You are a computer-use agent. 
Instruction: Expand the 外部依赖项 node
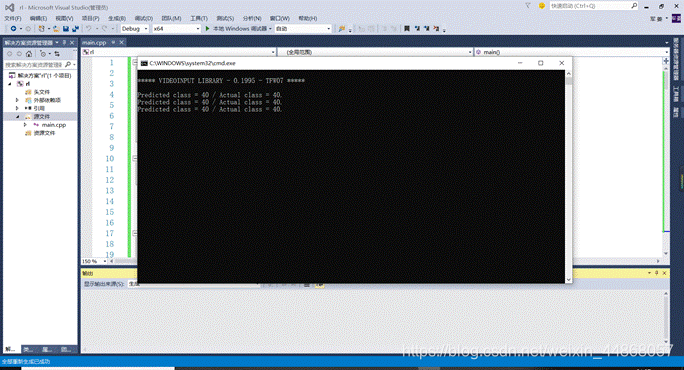pos(17,100)
